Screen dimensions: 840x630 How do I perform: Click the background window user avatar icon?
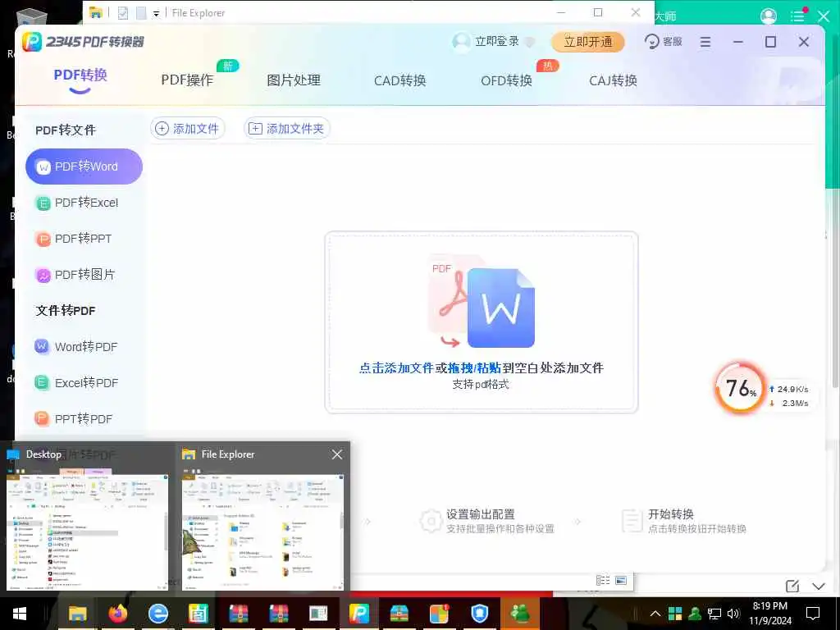click(768, 16)
